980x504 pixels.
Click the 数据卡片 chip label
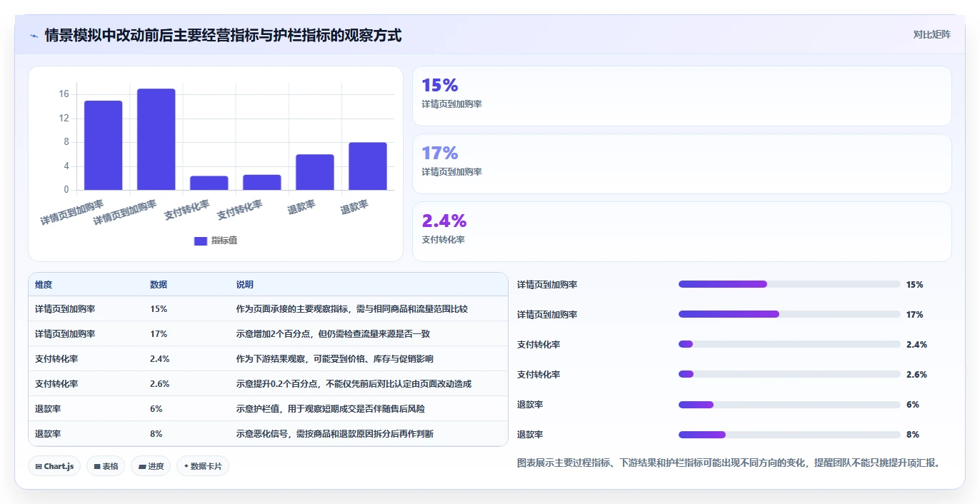pyautogui.click(x=206, y=467)
